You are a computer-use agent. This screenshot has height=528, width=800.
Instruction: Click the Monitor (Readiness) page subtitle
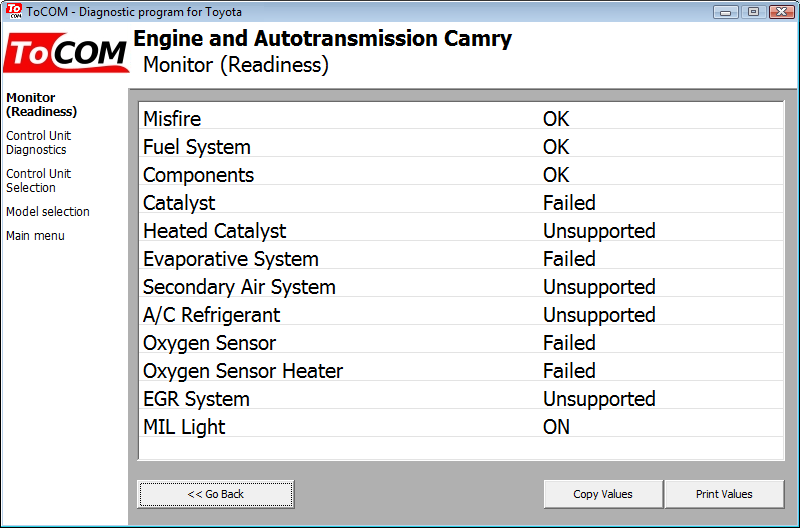coord(236,65)
